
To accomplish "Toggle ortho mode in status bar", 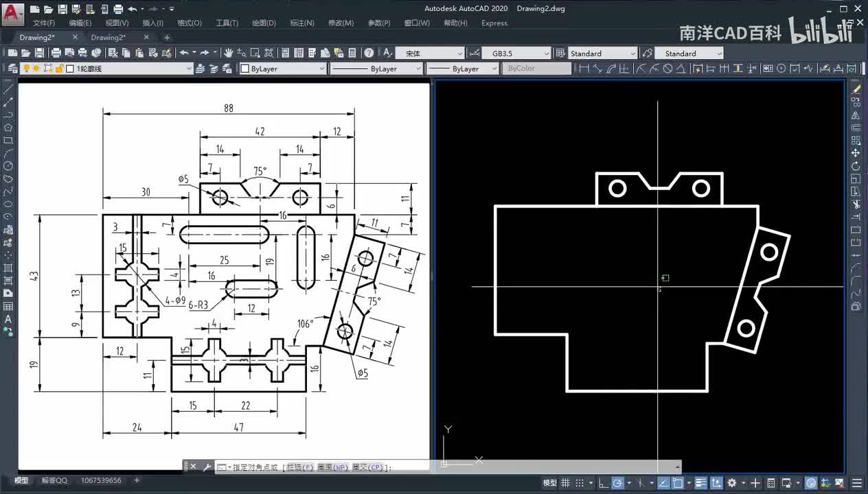I will pos(604,483).
